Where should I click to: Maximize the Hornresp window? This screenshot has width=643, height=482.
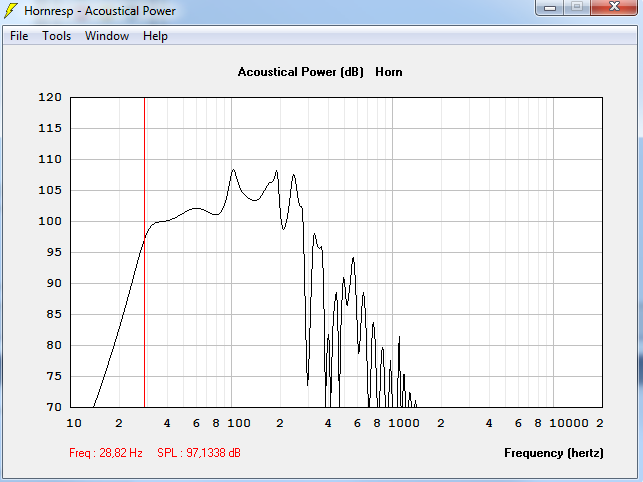(577, 7)
